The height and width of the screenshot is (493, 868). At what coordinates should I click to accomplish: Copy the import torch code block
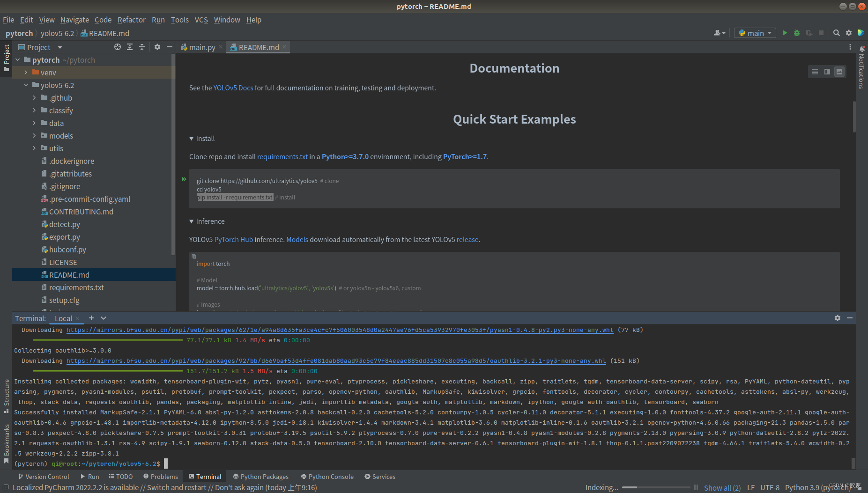pyautogui.click(x=194, y=256)
